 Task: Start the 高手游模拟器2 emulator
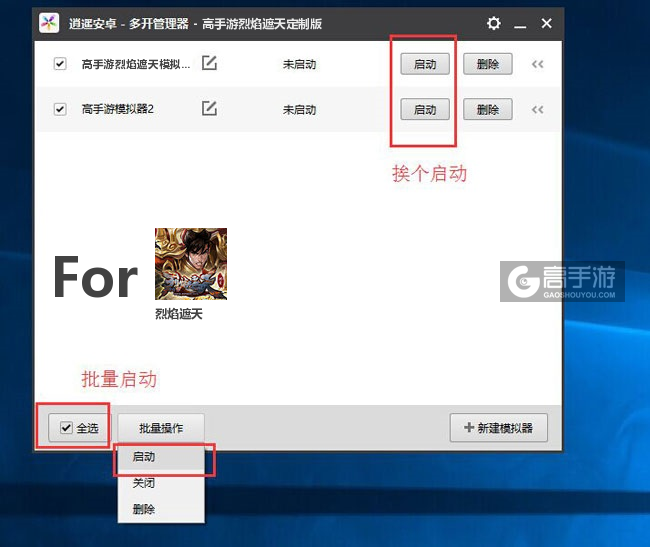tap(425, 110)
